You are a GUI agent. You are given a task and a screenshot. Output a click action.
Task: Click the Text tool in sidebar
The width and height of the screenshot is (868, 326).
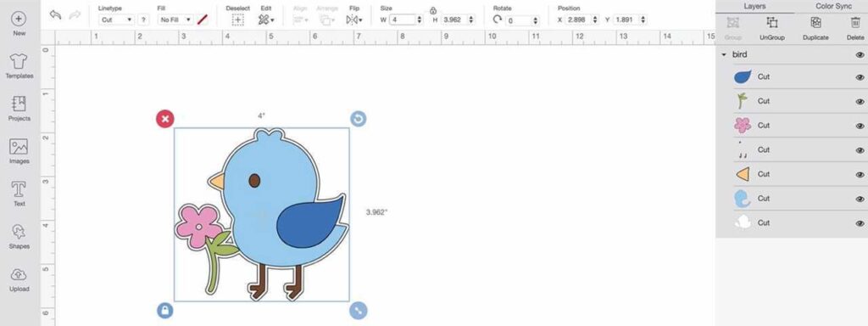[19, 194]
